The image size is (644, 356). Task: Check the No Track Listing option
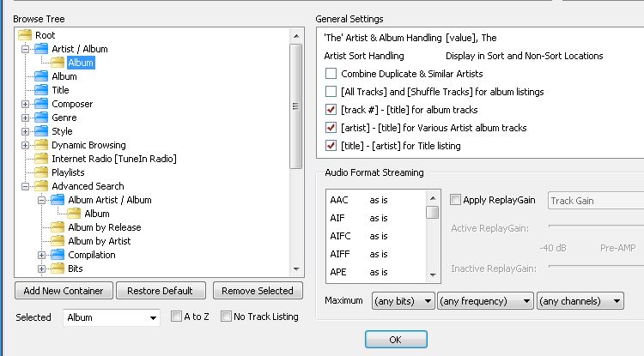pos(227,317)
